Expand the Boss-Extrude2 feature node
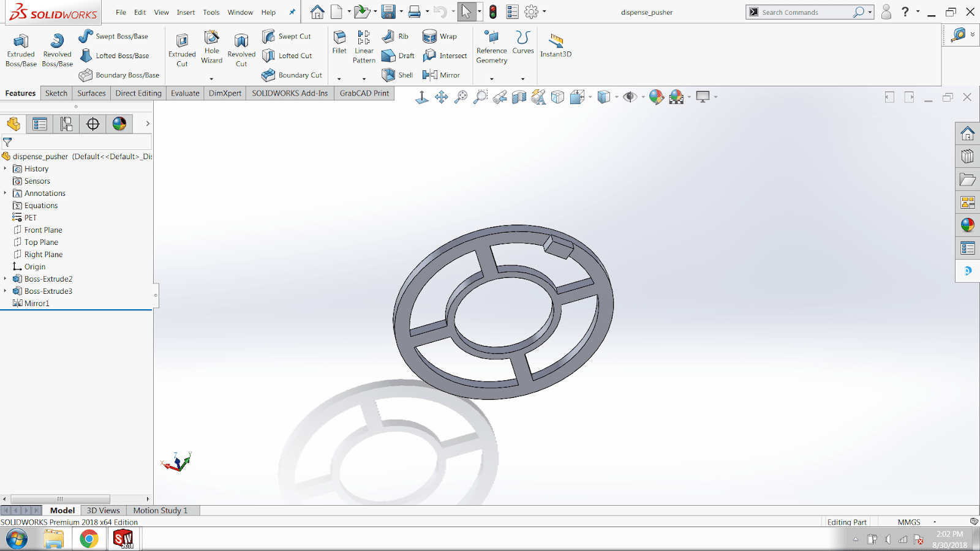Screen dimensions: 980x551 tap(6, 279)
